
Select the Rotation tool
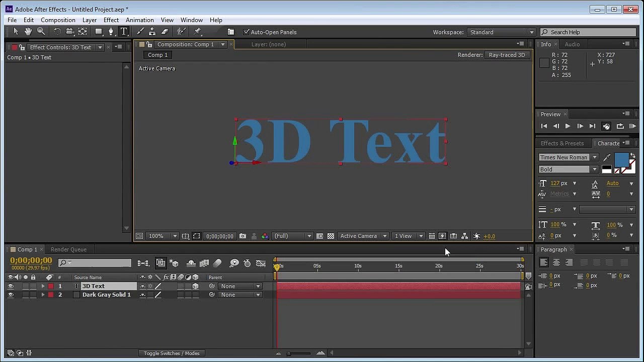click(57, 32)
